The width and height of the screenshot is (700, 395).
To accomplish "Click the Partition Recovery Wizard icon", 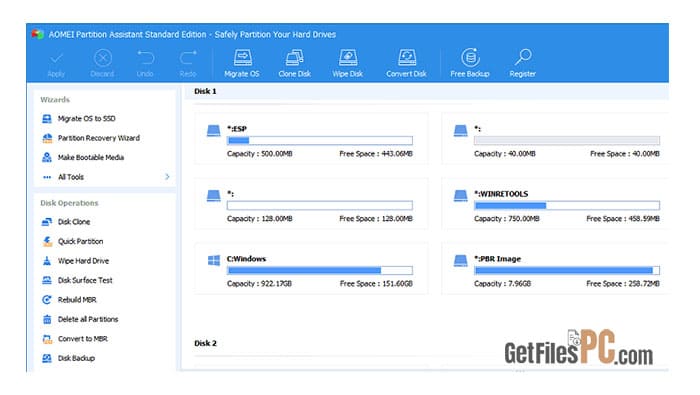I will [47, 138].
